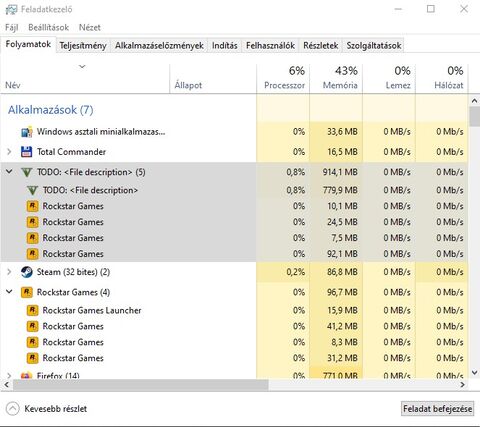Viewport: 480px width, 427px height.
Task: Click the Rockstar icon in the 10,1 MB row
Action: (32, 206)
